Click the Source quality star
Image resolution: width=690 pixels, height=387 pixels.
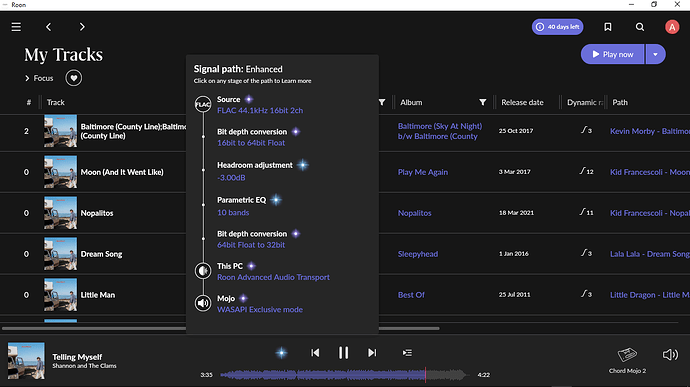[249, 99]
